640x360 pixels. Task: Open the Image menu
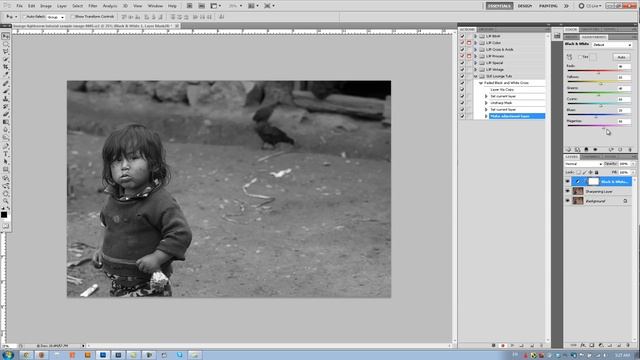point(46,6)
